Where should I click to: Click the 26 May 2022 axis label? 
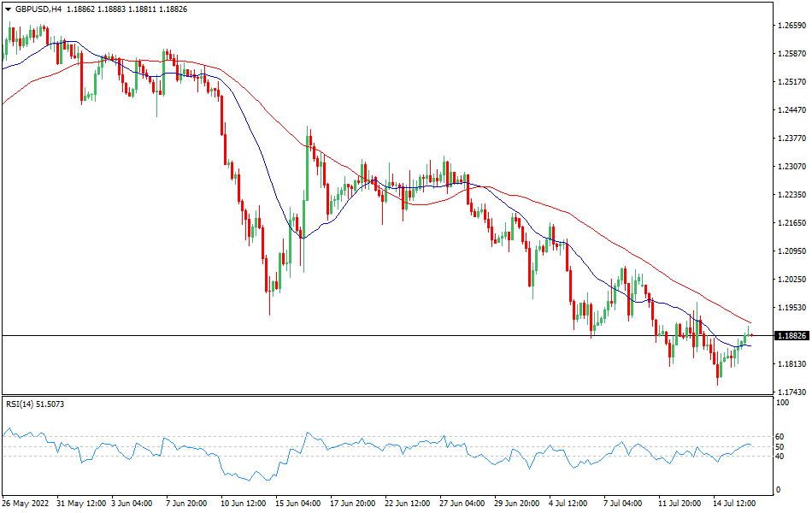click(27, 504)
